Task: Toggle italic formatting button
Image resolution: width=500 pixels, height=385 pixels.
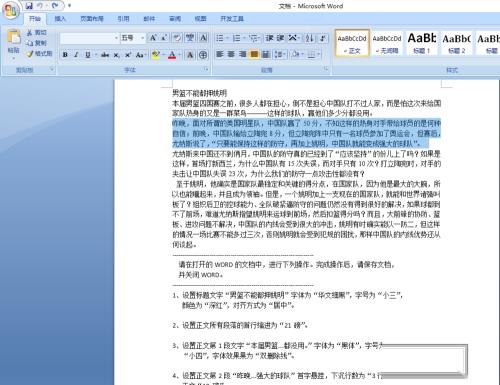Action: click(x=76, y=55)
